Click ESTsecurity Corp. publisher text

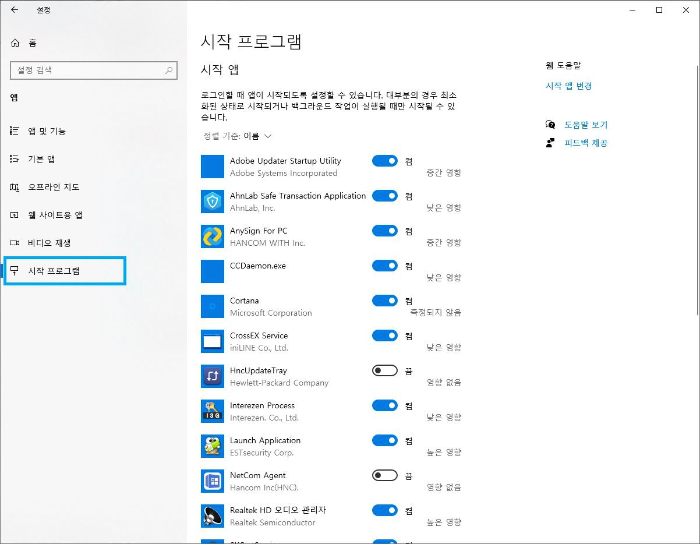tap(262, 453)
